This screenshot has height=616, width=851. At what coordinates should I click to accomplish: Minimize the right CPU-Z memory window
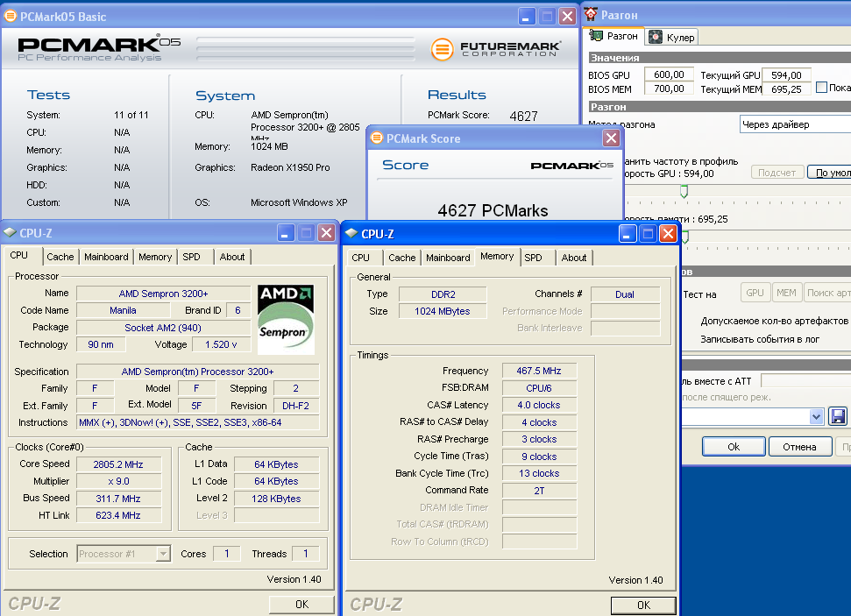(x=628, y=234)
